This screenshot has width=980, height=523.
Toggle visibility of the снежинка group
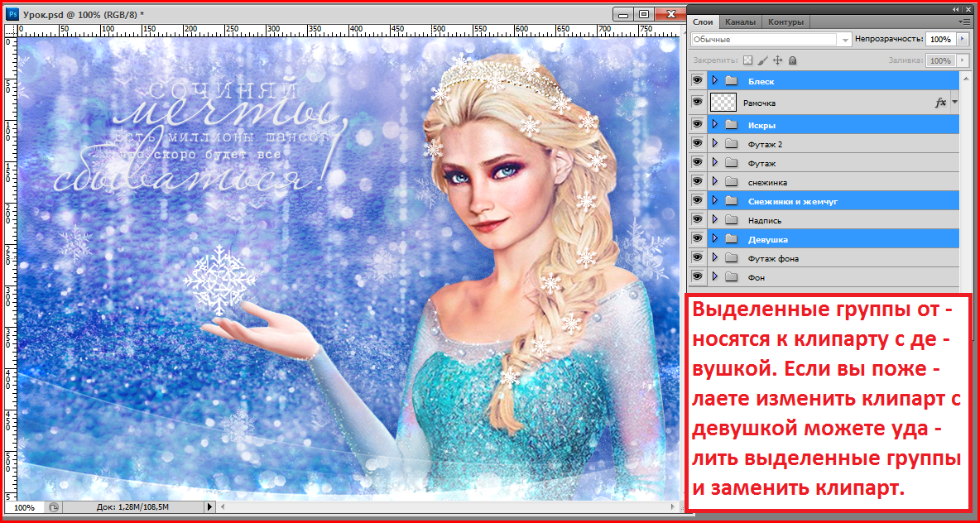tap(698, 182)
